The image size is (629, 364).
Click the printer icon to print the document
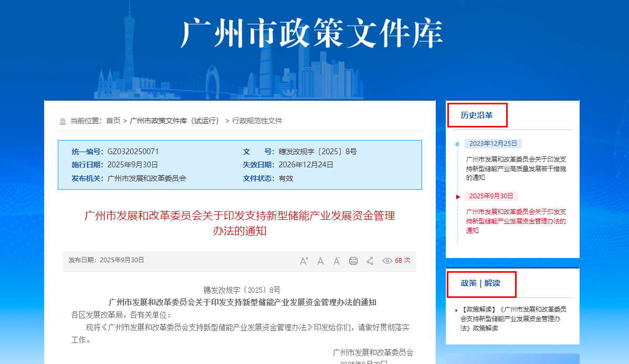(353, 261)
